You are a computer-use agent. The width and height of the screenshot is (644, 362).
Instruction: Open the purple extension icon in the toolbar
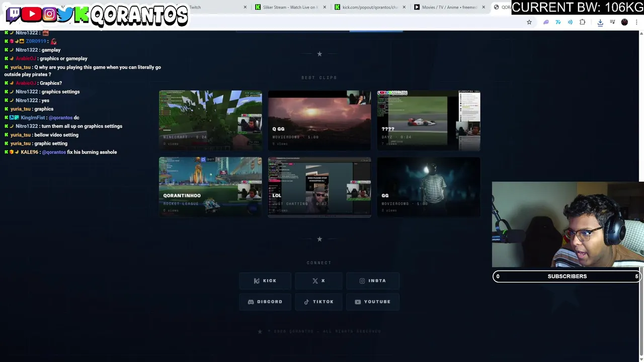point(546,22)
